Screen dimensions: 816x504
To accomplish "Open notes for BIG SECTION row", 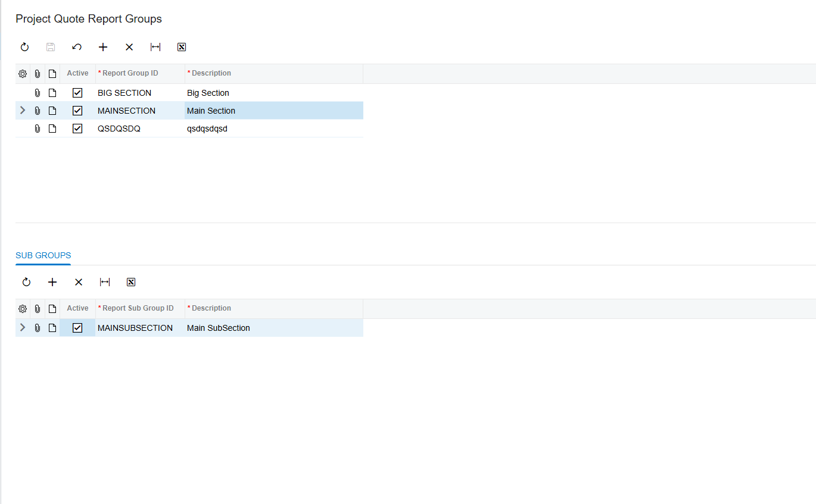I will (x=52, y=93).
